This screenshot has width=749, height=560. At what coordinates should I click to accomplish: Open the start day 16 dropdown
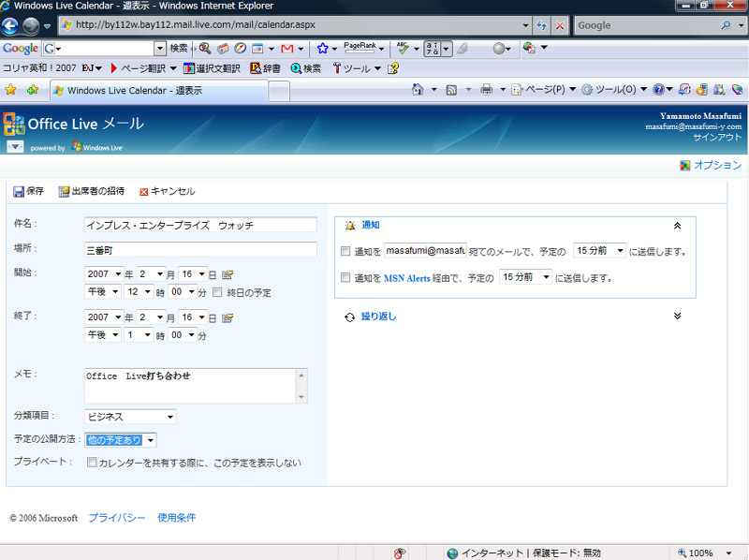[193, 273]
